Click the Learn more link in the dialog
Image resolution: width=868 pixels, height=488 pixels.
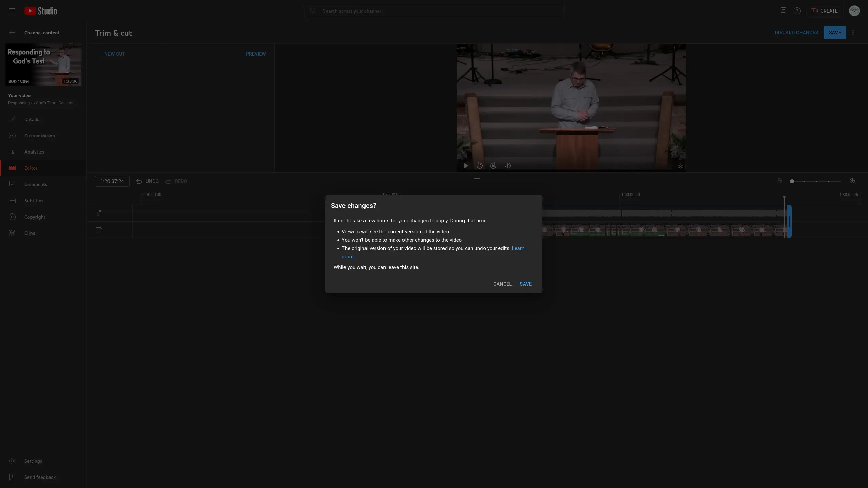[517, 248]
